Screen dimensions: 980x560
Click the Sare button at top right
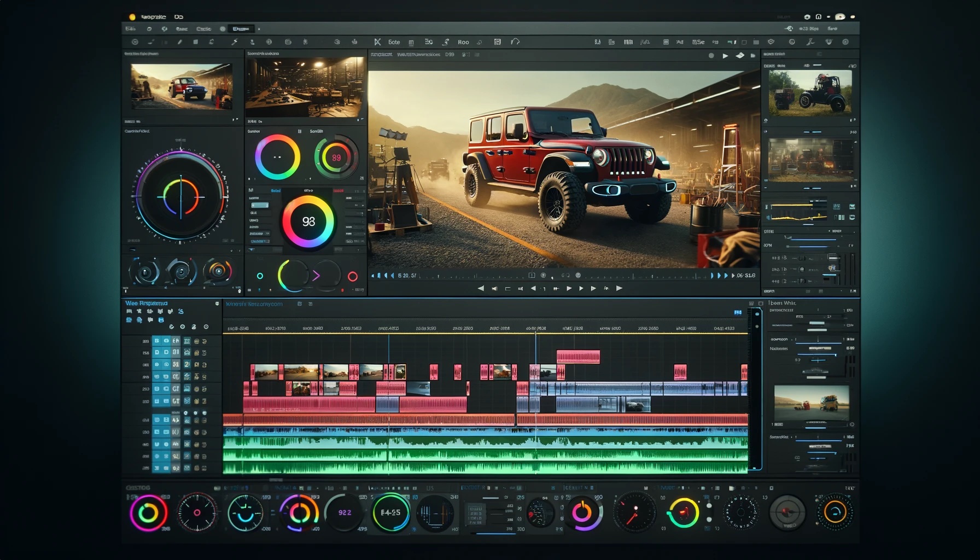click(x=832, y=28)
